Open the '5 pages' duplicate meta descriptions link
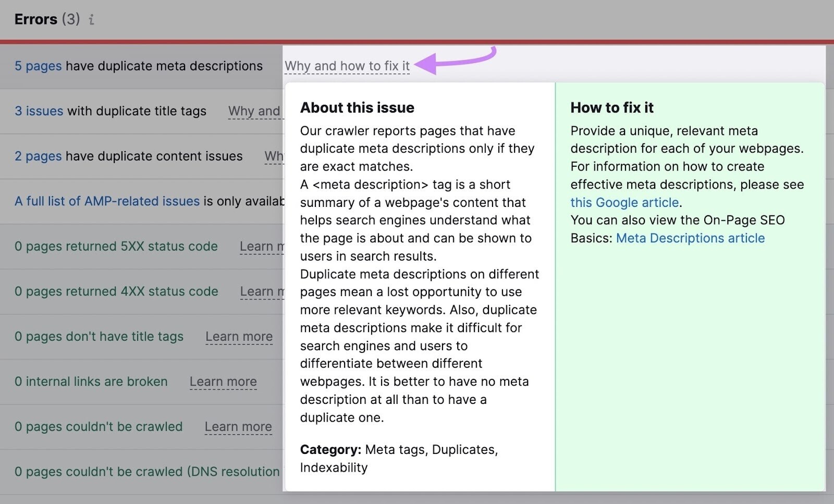Screen dimensions: 834x504 [38, 66]
